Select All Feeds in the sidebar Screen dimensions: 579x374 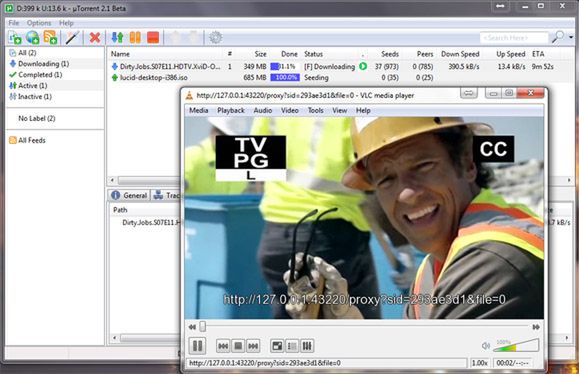(32, 140)
